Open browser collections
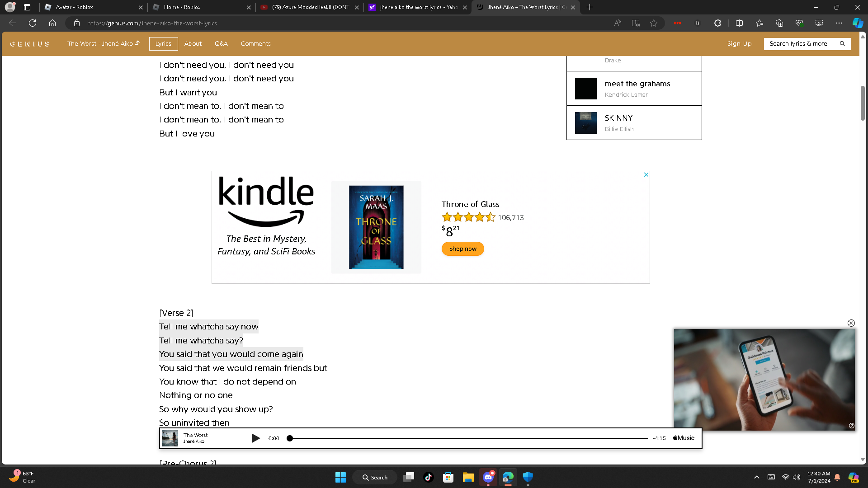 point(779,23)
